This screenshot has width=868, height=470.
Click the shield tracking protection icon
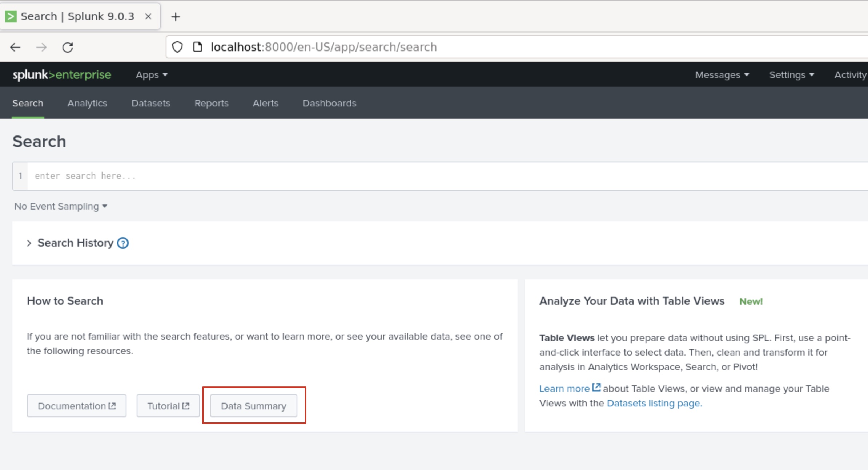click(x=177, y=47)
